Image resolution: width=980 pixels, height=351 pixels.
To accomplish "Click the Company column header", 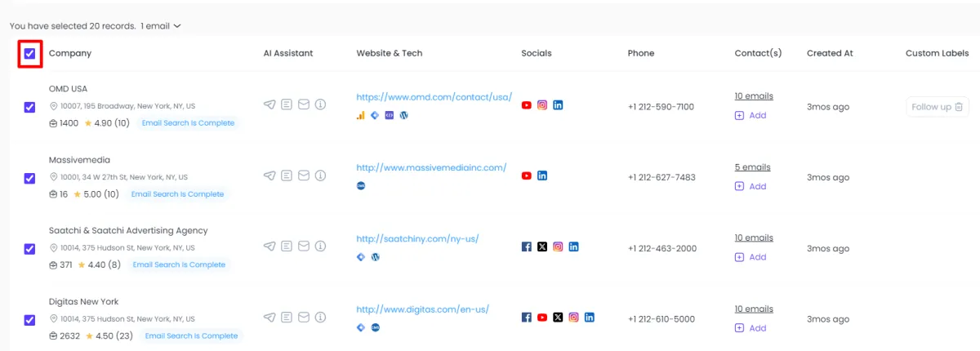I will tap(70, 53).
